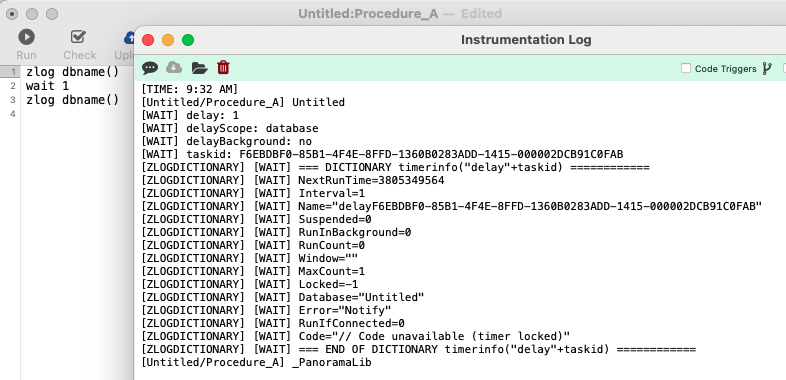Click the "NextRunTime=3805349564" log line
Screen dimensions: 786x380
click(x=293, y=180)
